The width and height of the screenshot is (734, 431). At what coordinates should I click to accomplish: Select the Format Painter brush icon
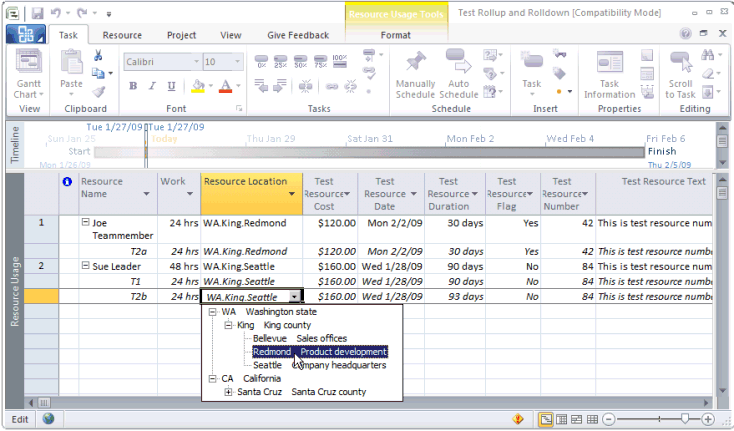pyautogui.click(x=98, y=91)
